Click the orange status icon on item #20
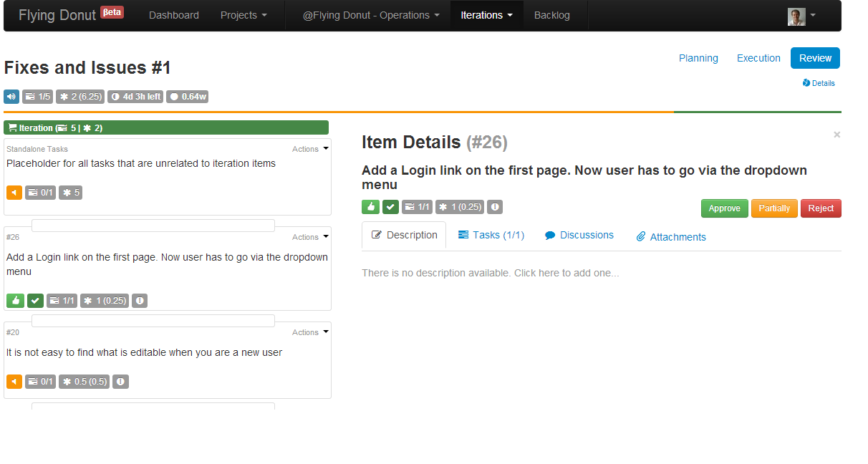Viewport: 868px width, 464px height. (x=14, y=382)
